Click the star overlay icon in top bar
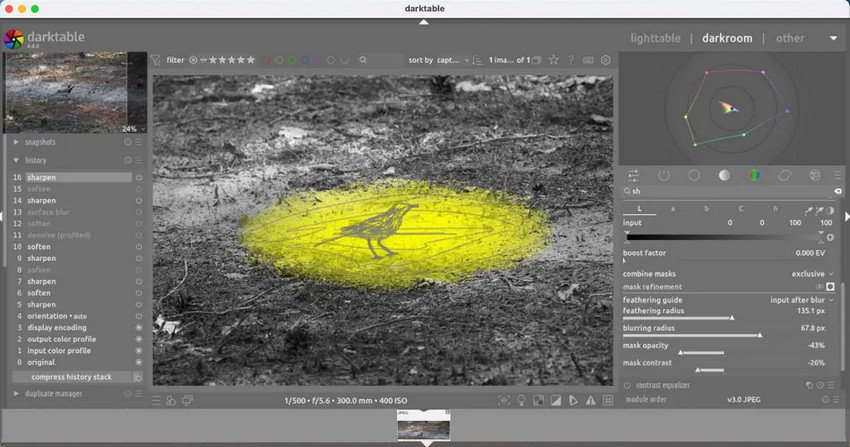The height and width of the screenshot is (447, 850). point(553,60)
